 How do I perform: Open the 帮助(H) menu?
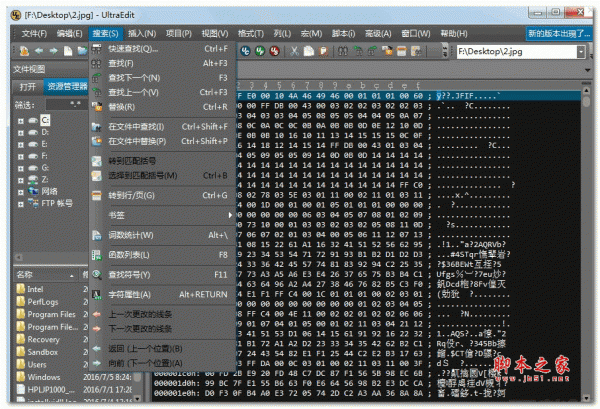tap(453, 34)
